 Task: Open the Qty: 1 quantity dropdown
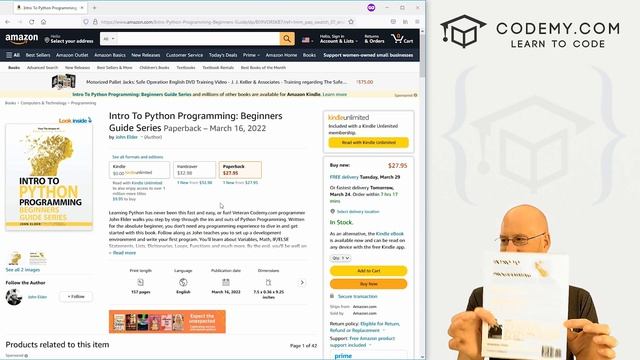coord(340,258)
